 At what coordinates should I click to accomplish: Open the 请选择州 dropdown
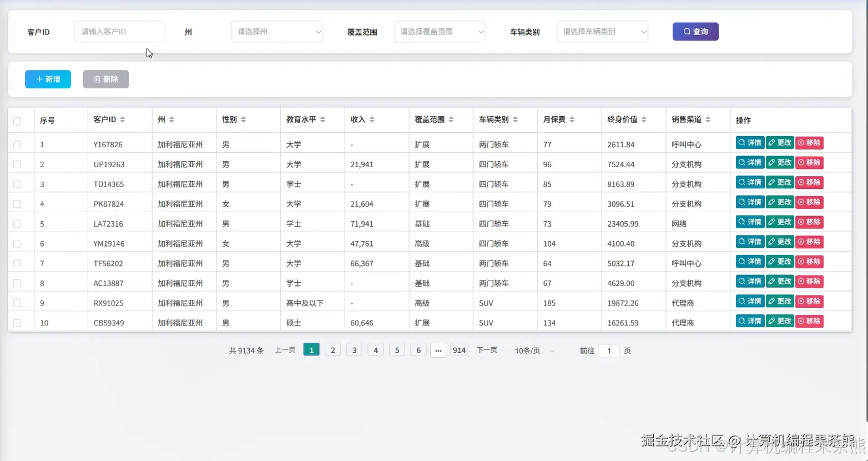pos(277,32)
